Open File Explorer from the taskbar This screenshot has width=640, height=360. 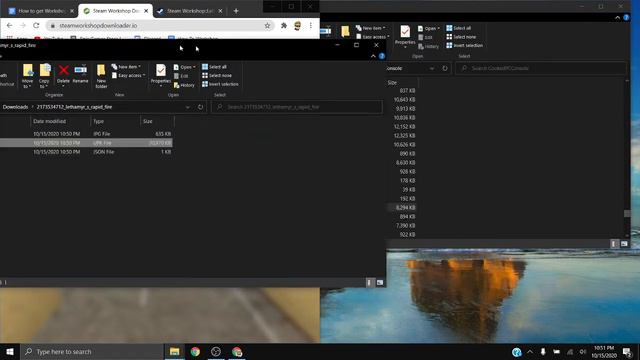click(x=175, y=351)
